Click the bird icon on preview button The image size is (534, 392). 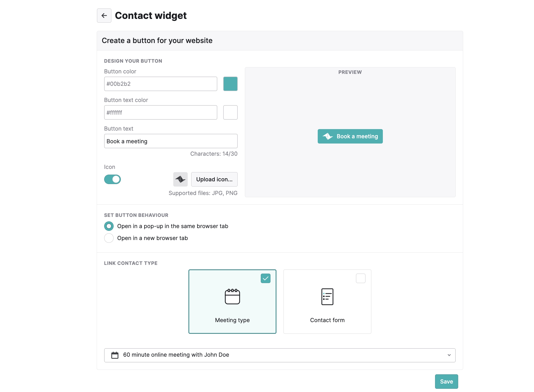pos(328,136)
